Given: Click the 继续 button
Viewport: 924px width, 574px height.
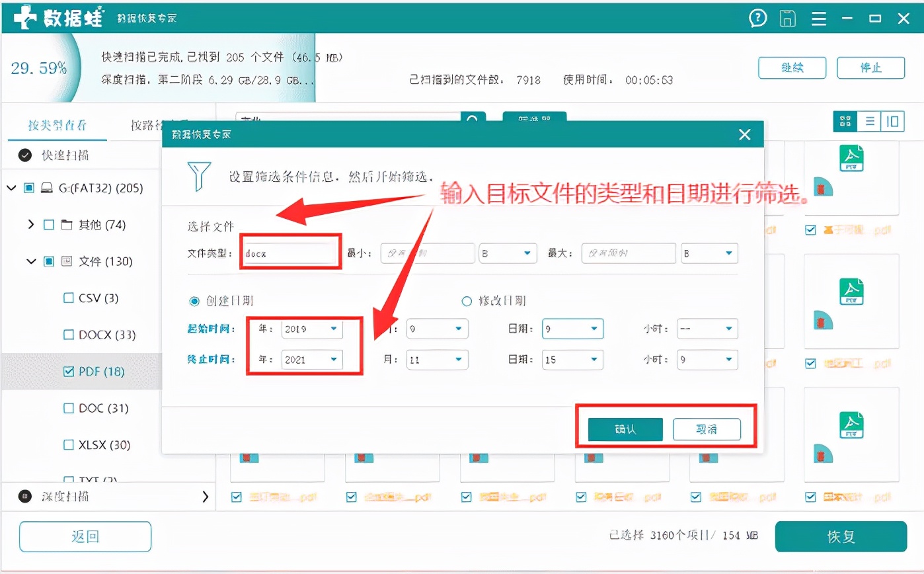Looking at the screenshot, I should coord(792,67).
